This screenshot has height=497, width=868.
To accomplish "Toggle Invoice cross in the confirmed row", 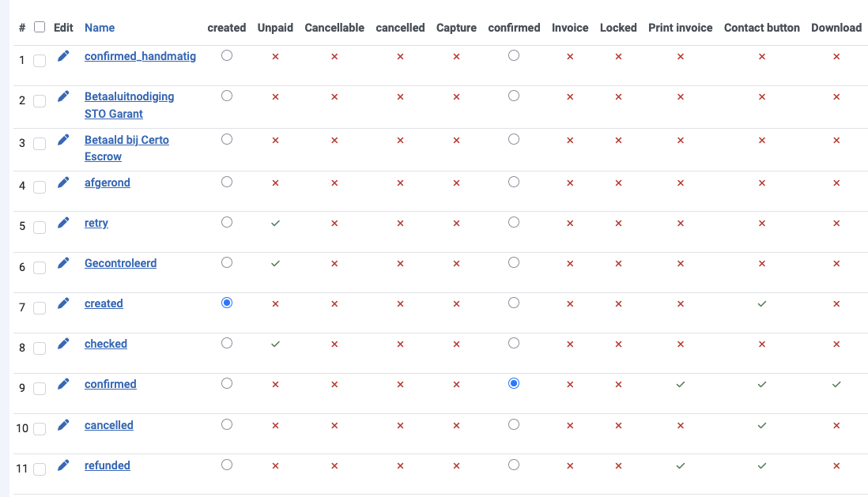I will coord(570,384).
